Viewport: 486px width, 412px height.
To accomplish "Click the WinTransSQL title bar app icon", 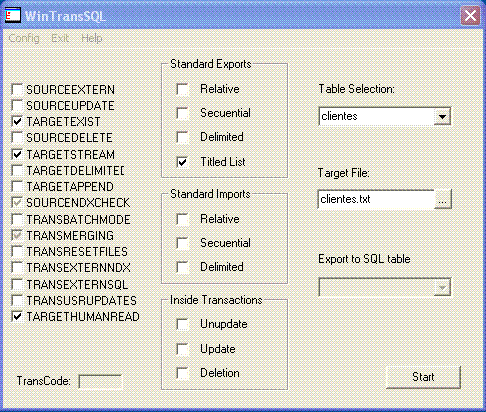I will point(13,16).
